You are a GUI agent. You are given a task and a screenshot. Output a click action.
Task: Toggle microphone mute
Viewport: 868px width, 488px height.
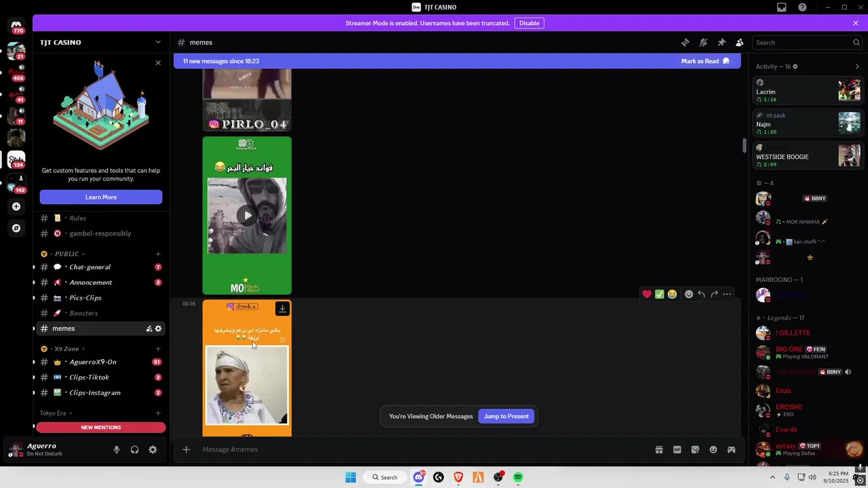pos(116,449)
